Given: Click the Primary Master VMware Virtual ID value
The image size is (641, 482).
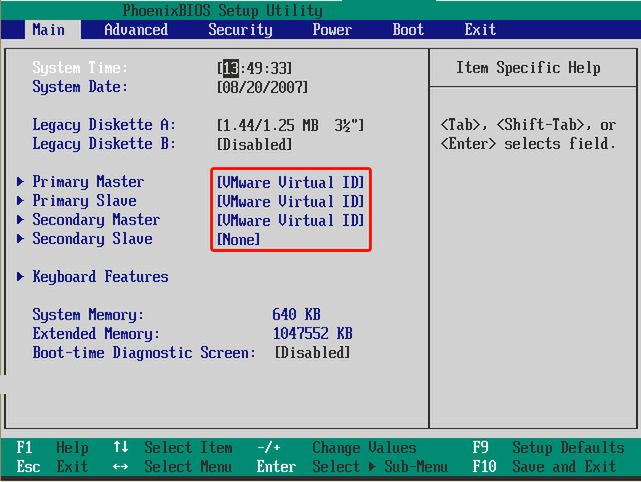Looking at the screenshot, I should click(290, 182).
